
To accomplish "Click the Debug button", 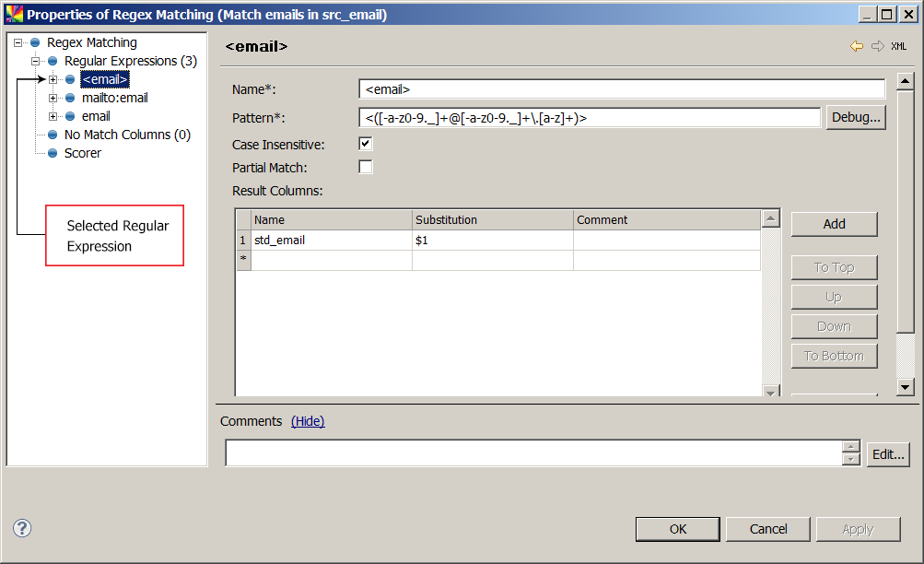I will 855,117.
